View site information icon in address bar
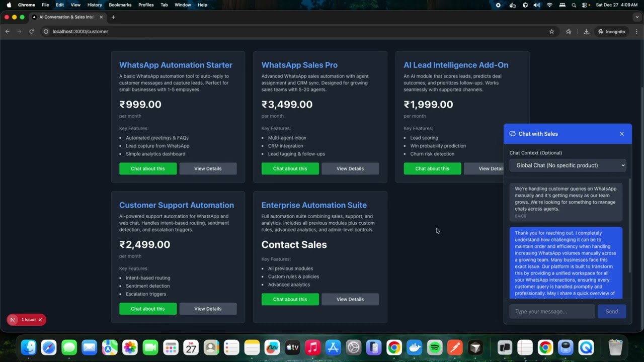Image resolution: width=644 pixels, height=362 pixels. pyautogui.click(x=46, y=31)
